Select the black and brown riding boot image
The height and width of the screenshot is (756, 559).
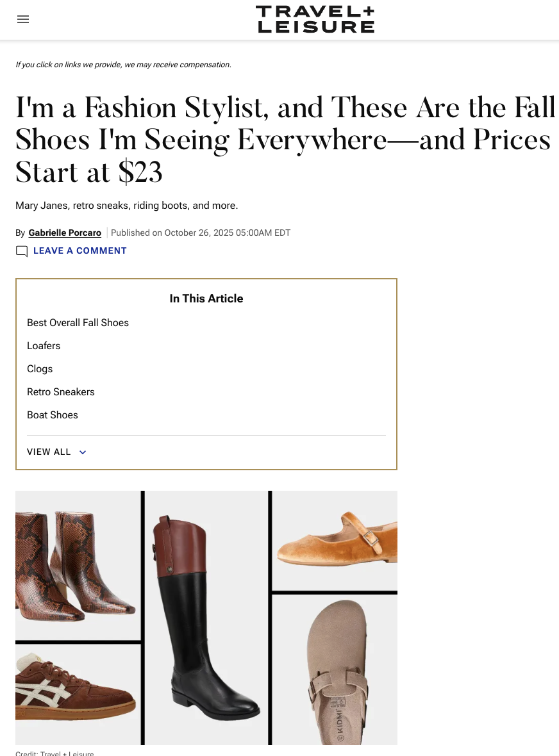pos(206,618)
